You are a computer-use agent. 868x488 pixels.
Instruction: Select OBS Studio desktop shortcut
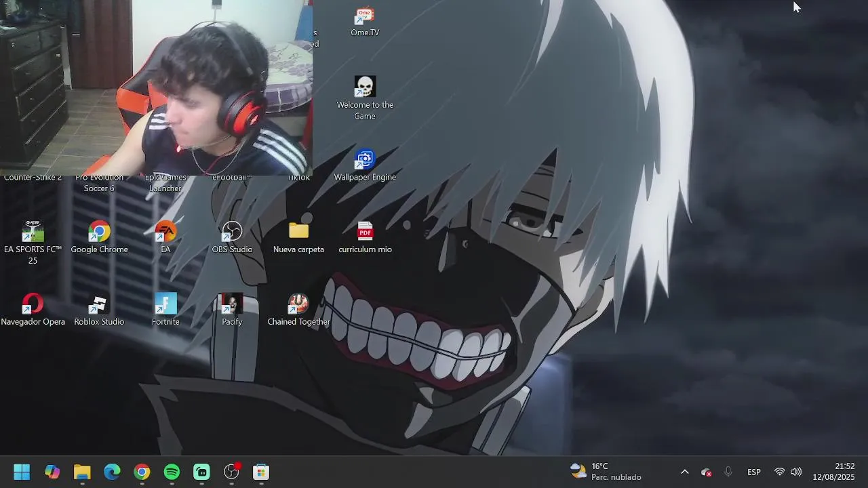point(232,238)
